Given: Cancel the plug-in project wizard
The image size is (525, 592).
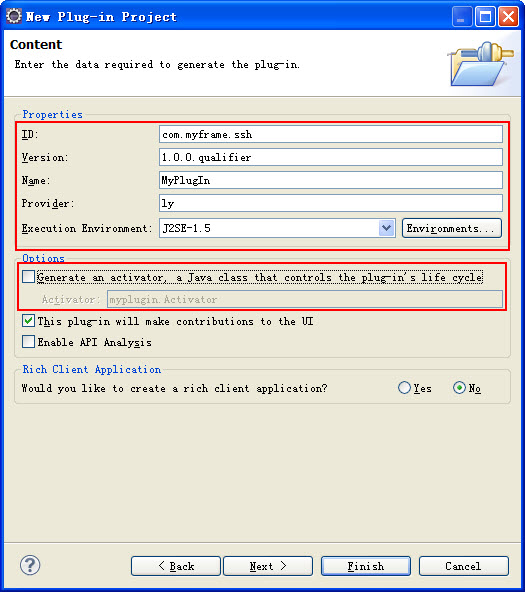Looking at the screenshot, I should tap(464, 566).
